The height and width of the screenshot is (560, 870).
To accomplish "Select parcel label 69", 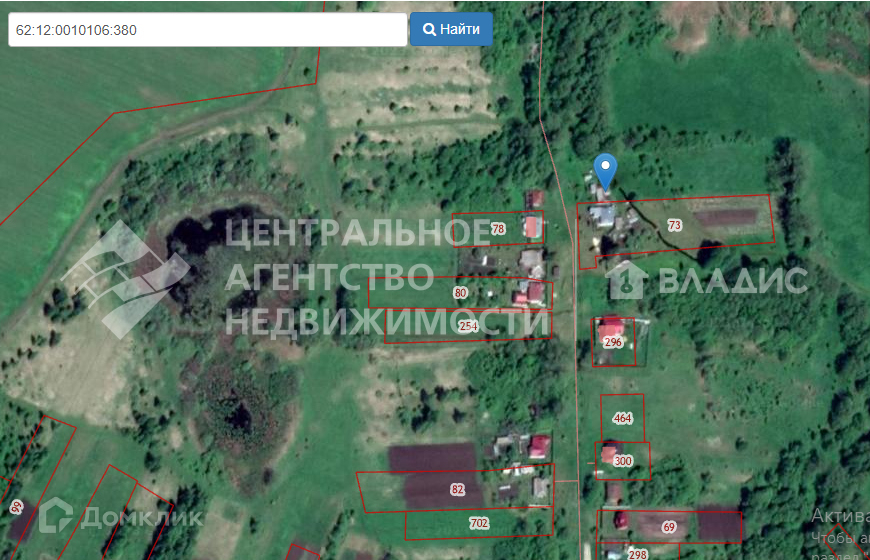I will [669, 527].
